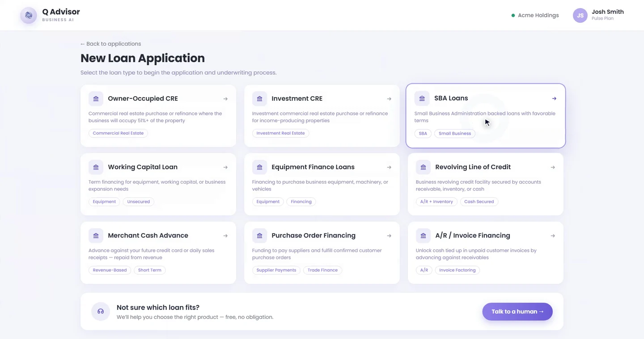Click the arrow on Equipment Finance Loans card
This screenshot has width=644, height=339.
click(389, 167)
